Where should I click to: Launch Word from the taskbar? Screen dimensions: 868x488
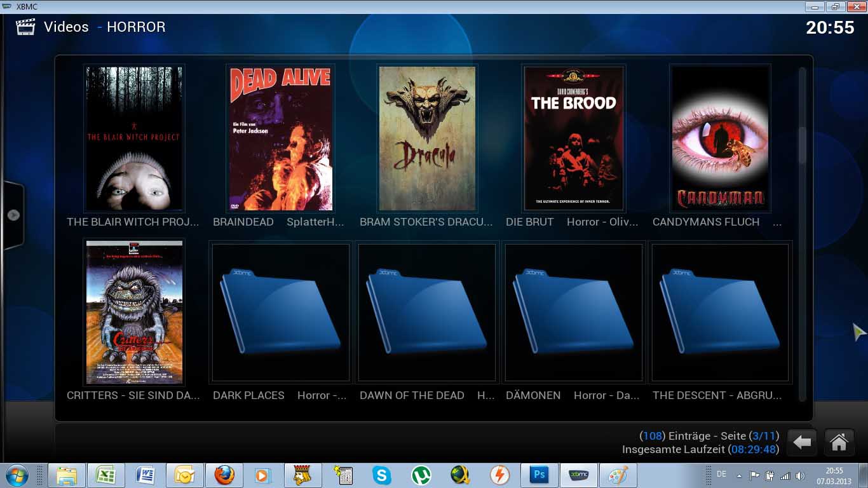[145, 475]
